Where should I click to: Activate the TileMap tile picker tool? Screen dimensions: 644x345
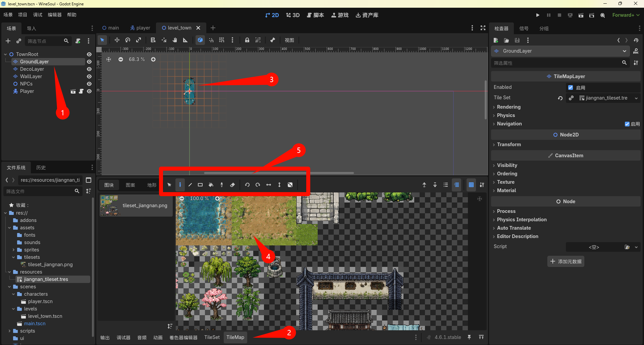(x=222, y=185)
